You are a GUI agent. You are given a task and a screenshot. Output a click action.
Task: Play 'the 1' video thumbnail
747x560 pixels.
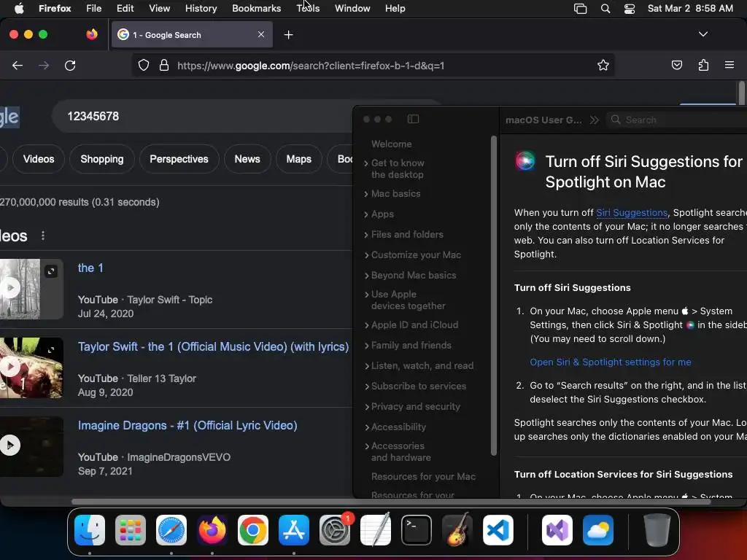point(9,287)
